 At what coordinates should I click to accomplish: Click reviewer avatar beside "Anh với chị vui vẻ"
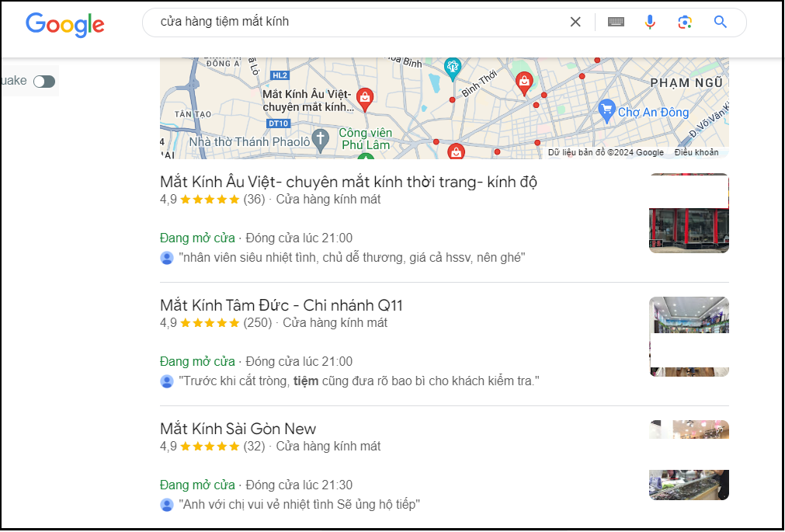coord(167,505)
